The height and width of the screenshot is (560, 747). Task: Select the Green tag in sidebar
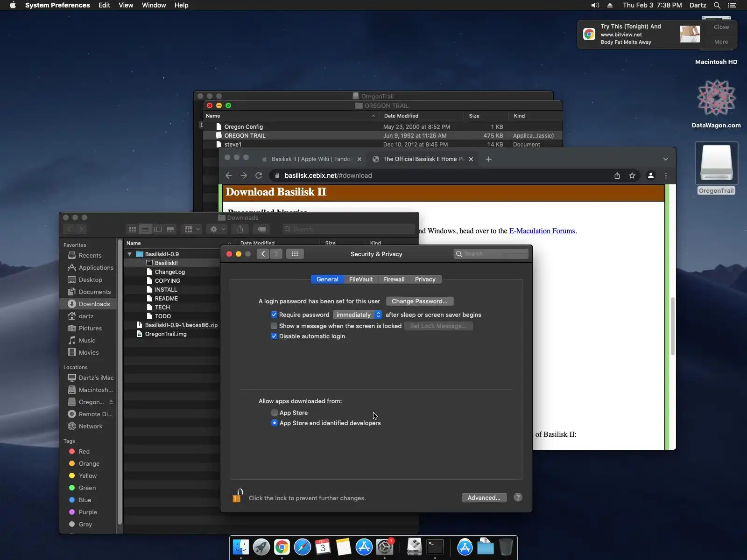coord(87,488)
